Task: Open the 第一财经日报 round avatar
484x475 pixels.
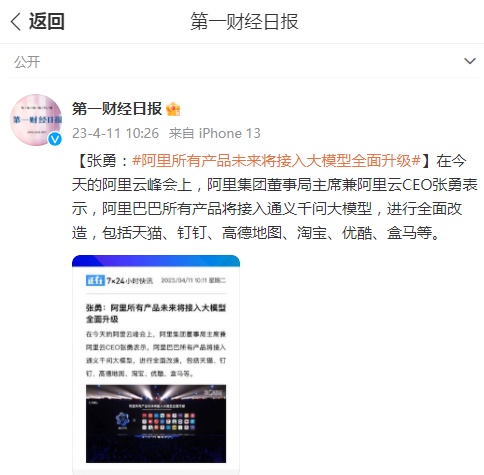Action: (x=36, y=120)
